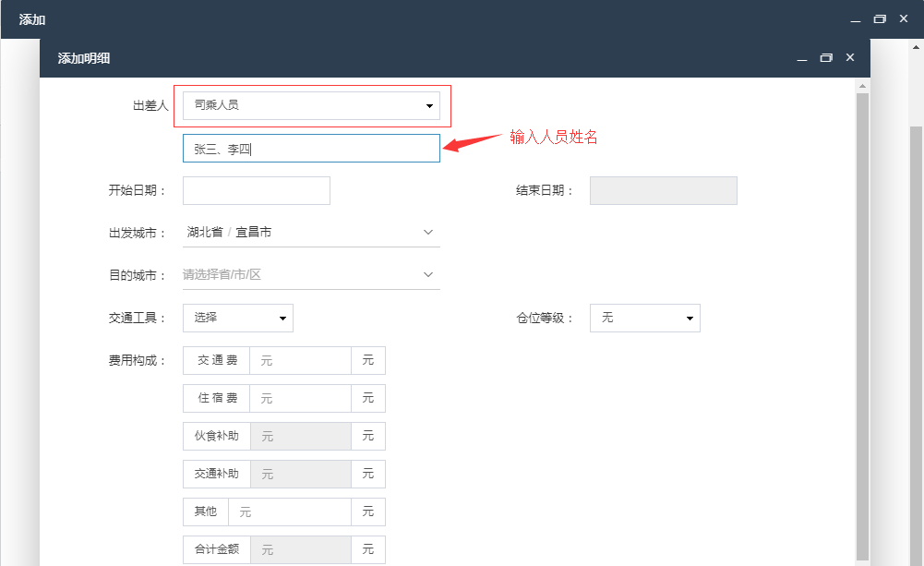Click the 出发城市 label
Image resolution: width=924 pixels, height=566 pixels.
(x=137, y=233)
